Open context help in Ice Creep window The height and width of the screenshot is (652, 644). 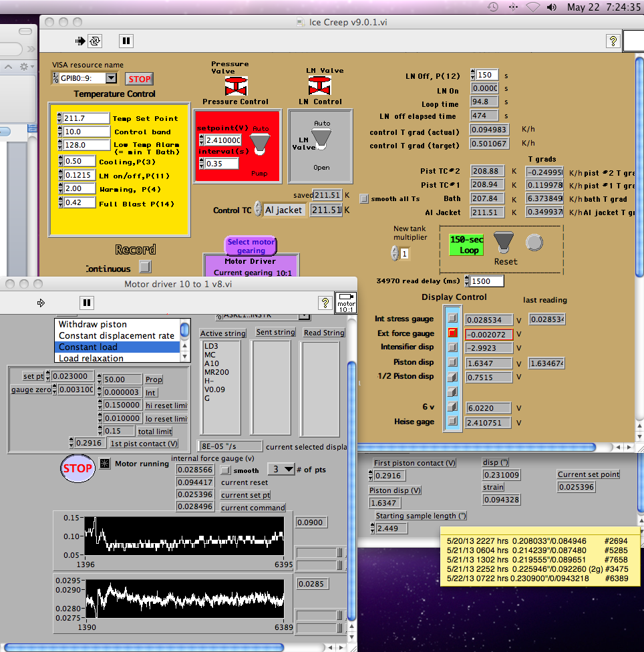click(x=613, y=41)
